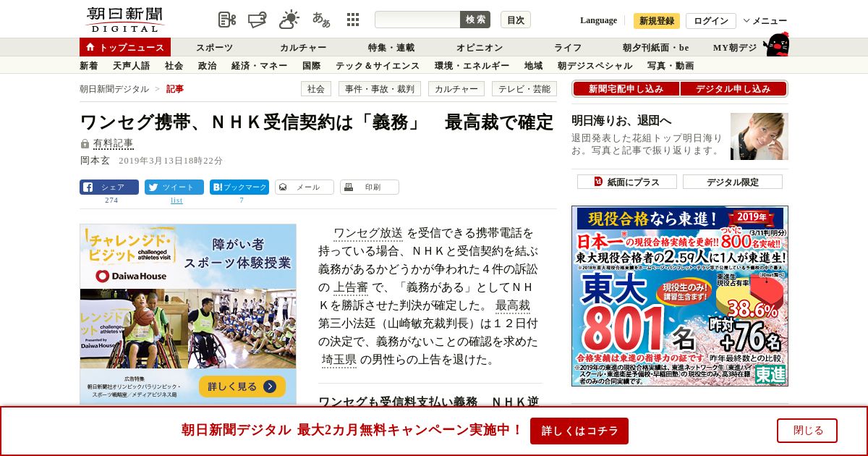868x456 pixels.
Task: Open 新着 in the sub navigation
Action: click(x=89, y=65)
